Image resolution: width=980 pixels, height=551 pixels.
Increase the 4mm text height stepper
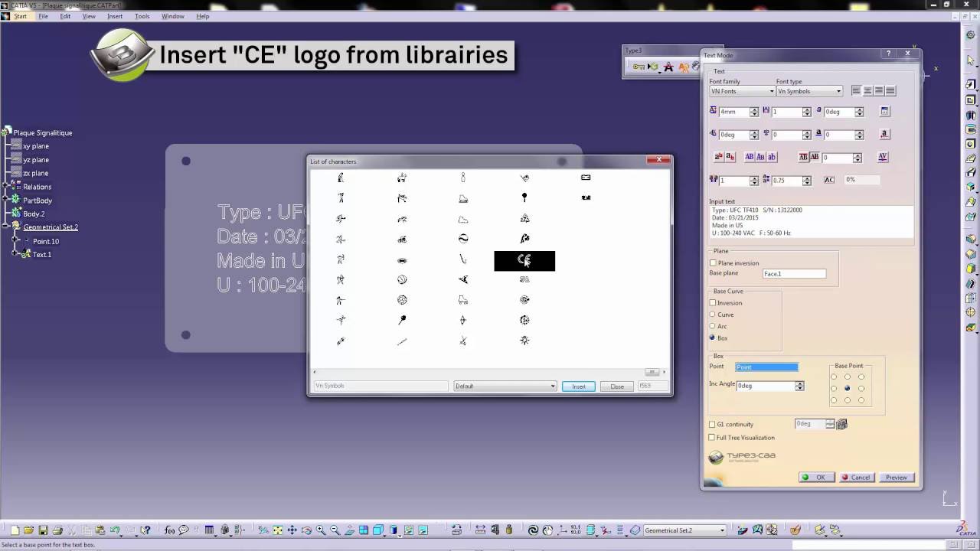tap(754, 109)
